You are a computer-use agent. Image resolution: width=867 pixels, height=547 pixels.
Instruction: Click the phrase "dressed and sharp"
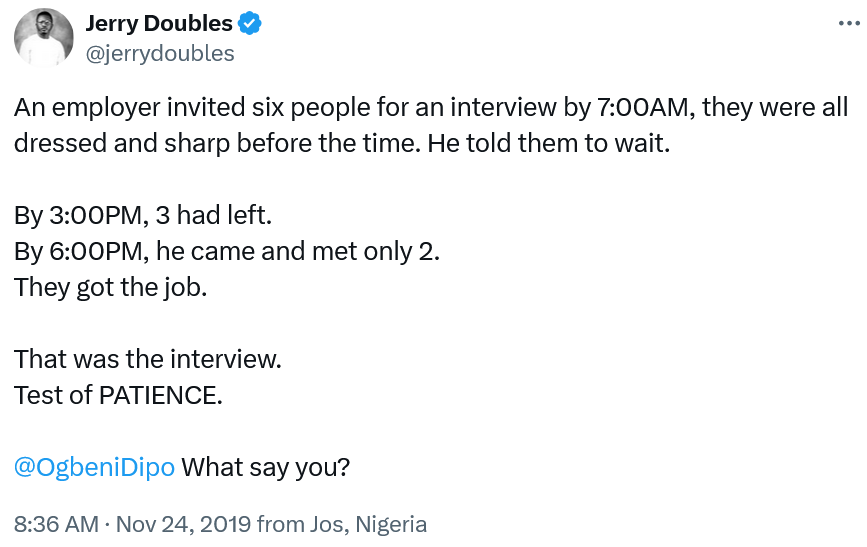(x=122, y=143)
